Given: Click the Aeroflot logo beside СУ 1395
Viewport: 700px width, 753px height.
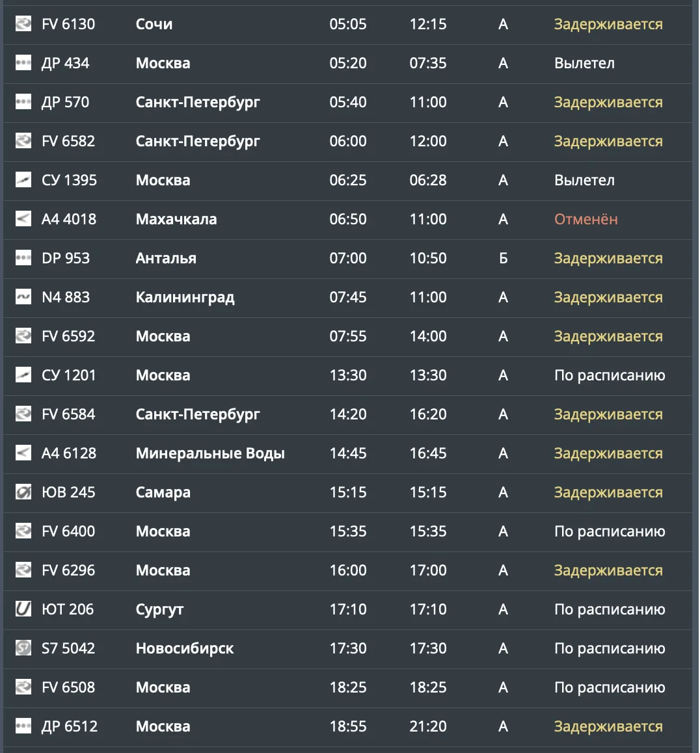Looking at the screenshot, I should tap(23, 179).
